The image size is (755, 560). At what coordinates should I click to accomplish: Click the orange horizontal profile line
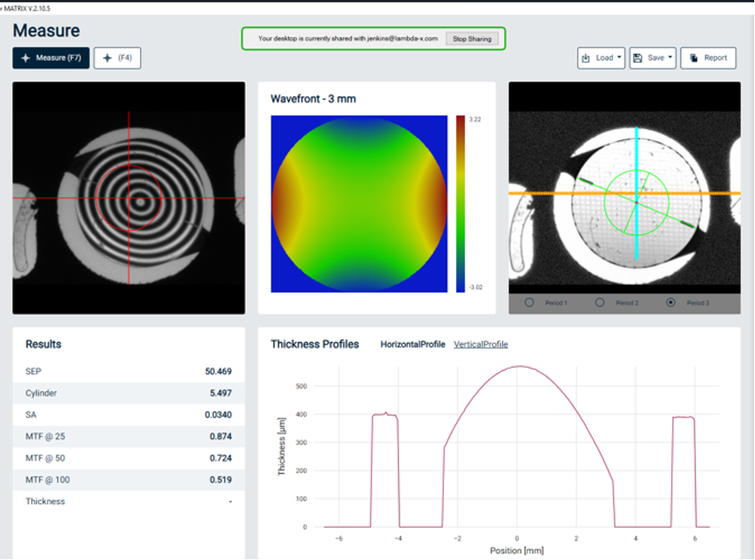pos(548,193)
